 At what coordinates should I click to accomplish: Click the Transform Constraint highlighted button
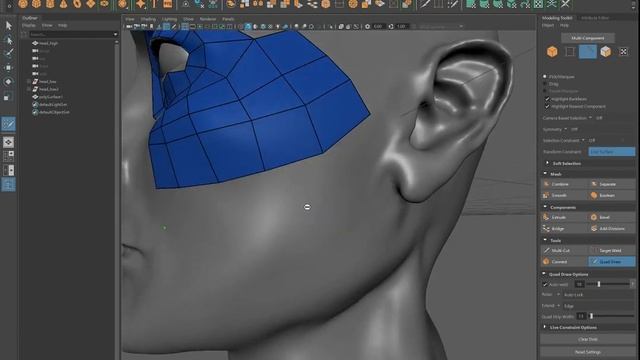[x=611, y=151]
